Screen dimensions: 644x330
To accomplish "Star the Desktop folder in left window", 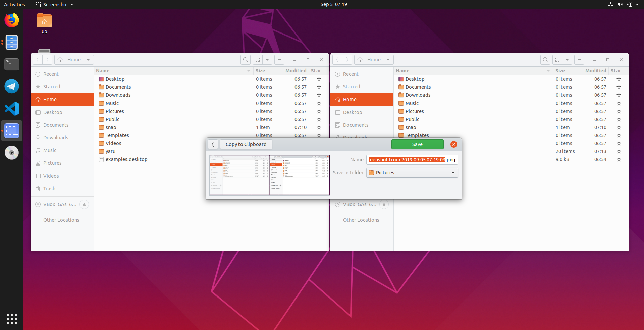I will click(319, 79).
